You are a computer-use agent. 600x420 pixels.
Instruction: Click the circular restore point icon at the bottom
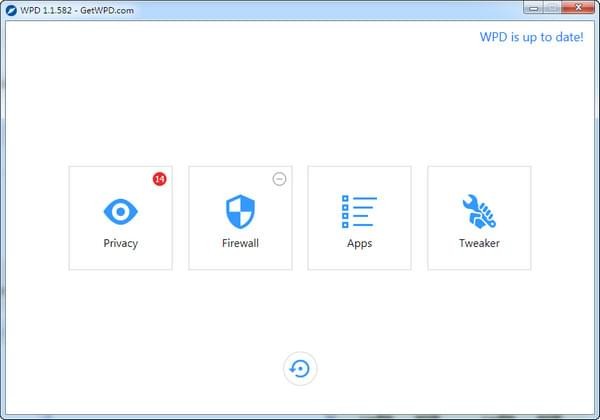pos(300,369)
